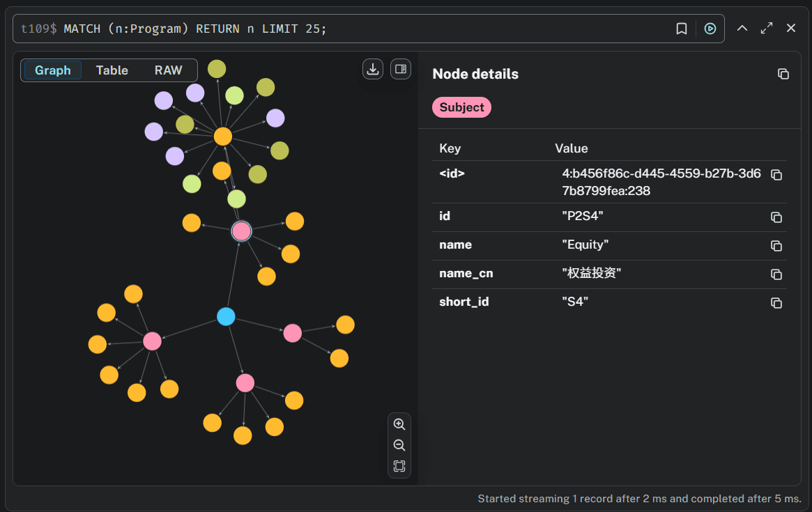Screen dimensions: 812x512
Task: Select the Graph tab
Action: pyautogui.click(x=52, y=70)
